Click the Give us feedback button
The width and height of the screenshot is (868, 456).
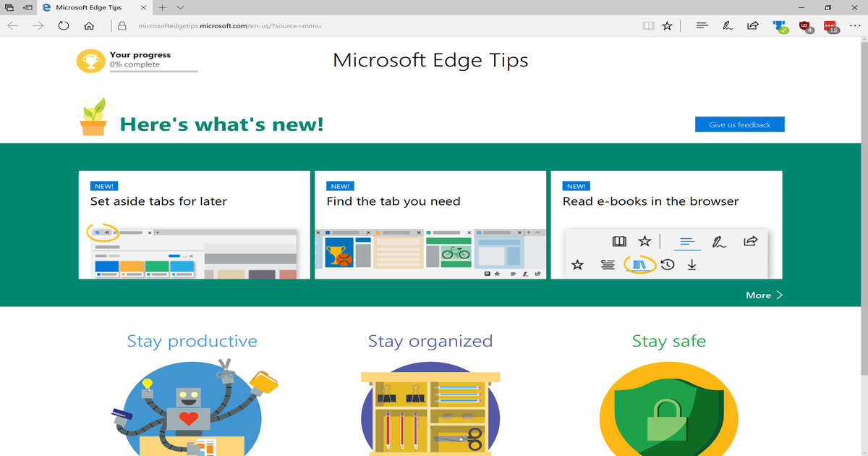point(739,124)
